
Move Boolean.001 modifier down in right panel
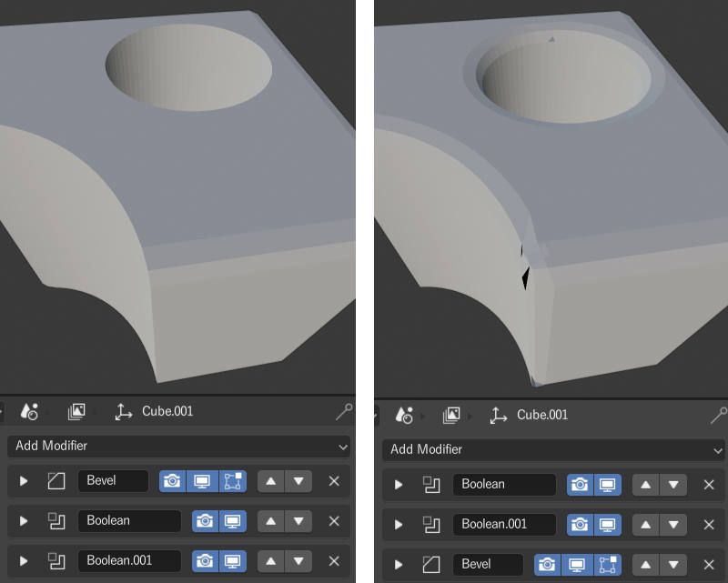[673, 525]
